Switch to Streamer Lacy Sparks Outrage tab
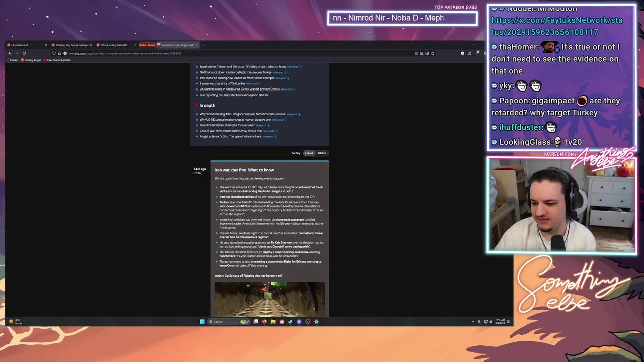 tap(71, 45)
